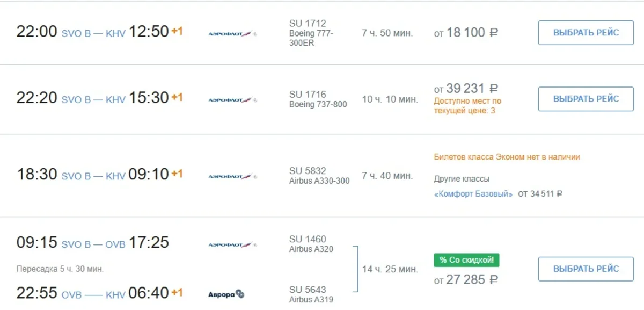
Task: Click the Aurora airline logo
Action: click(226, 294)
